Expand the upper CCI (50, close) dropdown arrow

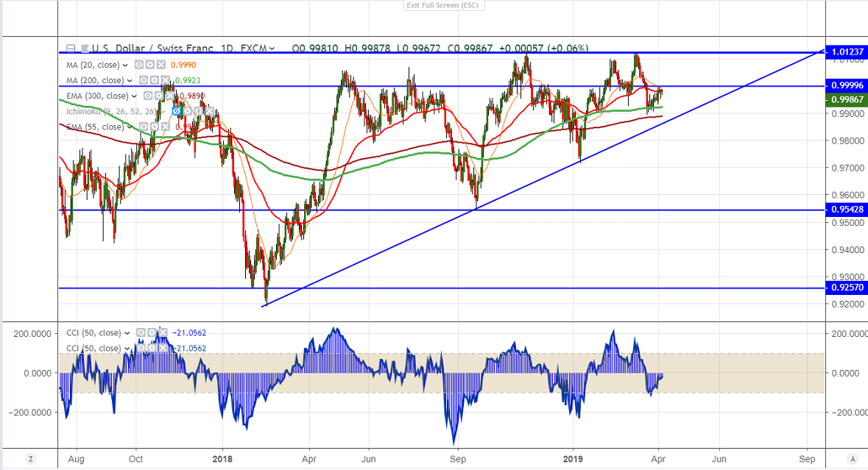click(127, 333)
